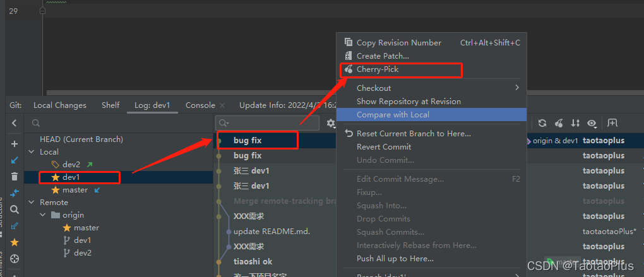The width and height of the screenshot is (644, 277).
Task: Click the plus icon to create a new branch
Action: (15, 144)
